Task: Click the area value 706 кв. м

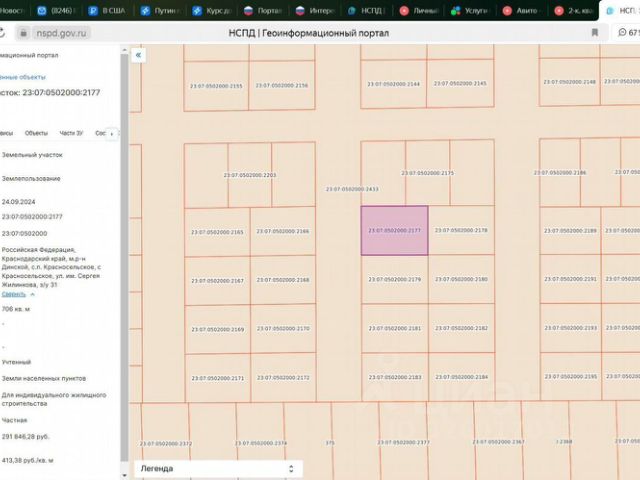Action: pyautogui.click(x=16, y=309)
